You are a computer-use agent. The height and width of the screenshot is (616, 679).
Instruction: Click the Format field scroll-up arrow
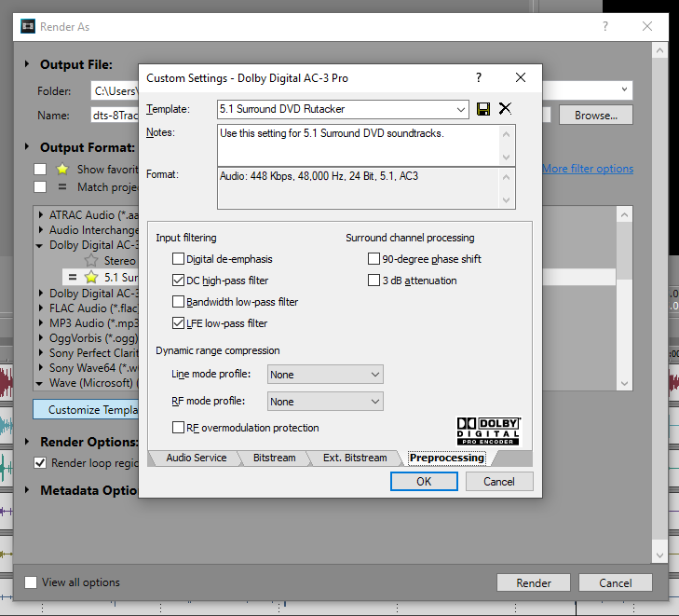(506, 177)
